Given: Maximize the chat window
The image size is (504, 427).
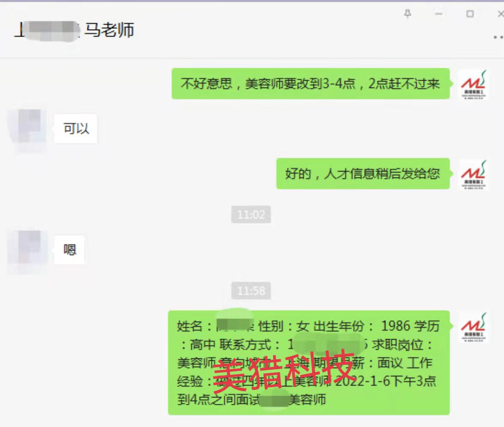Looking at the screenshot, I should coord(470,14).
